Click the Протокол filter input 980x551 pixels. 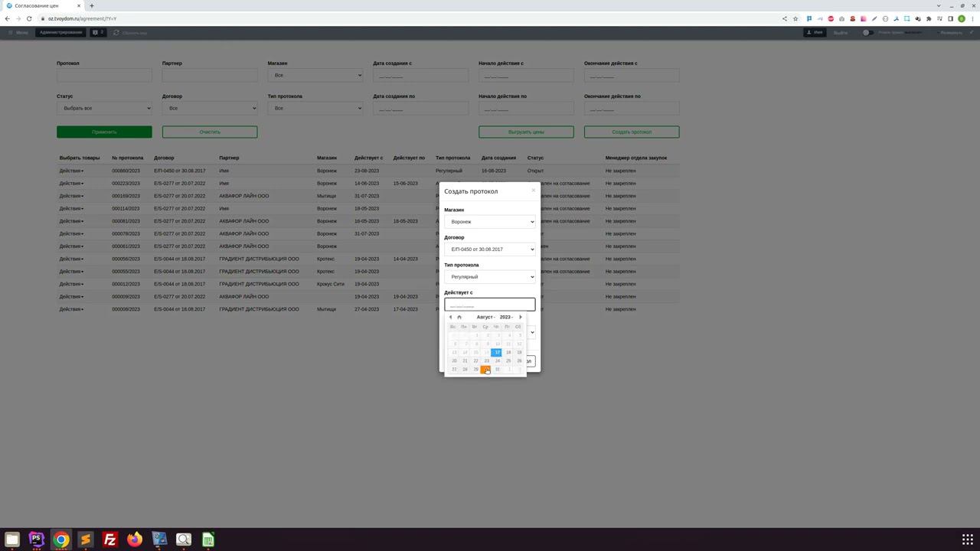point(104,76)
